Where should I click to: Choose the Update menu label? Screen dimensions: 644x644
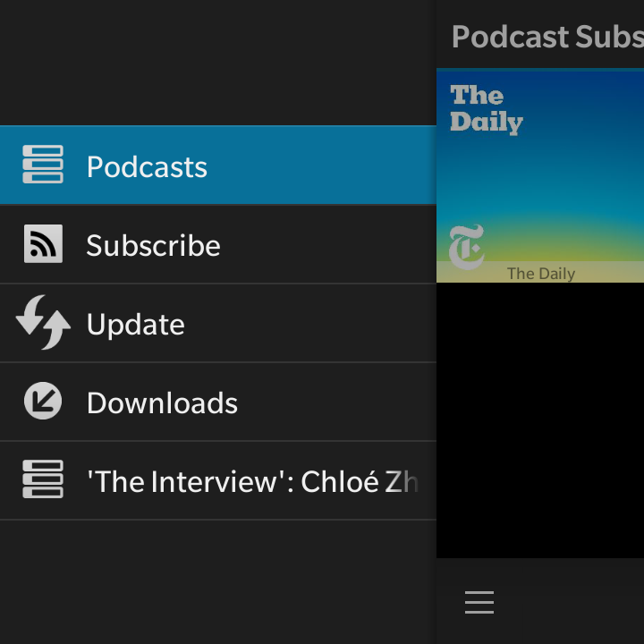tap(136, 325)
